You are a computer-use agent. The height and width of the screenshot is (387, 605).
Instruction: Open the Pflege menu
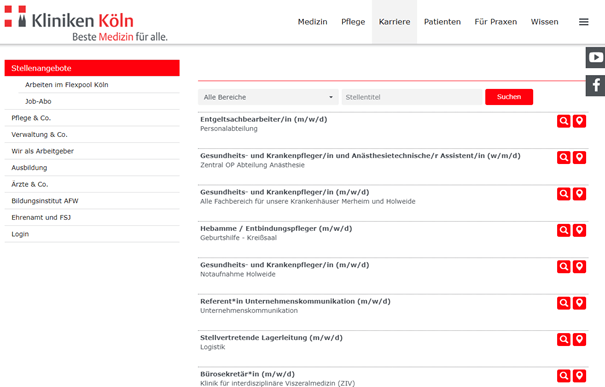(x=353, y=22)
